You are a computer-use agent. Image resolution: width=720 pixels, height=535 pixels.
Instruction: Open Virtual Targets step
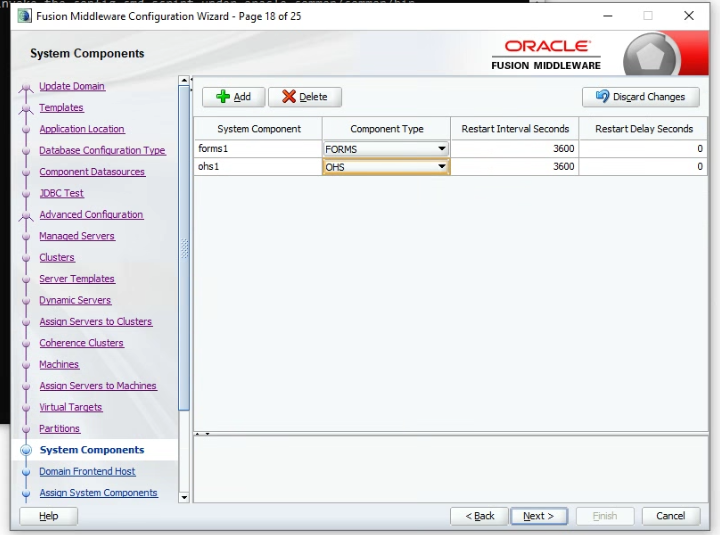pos(71,407)
